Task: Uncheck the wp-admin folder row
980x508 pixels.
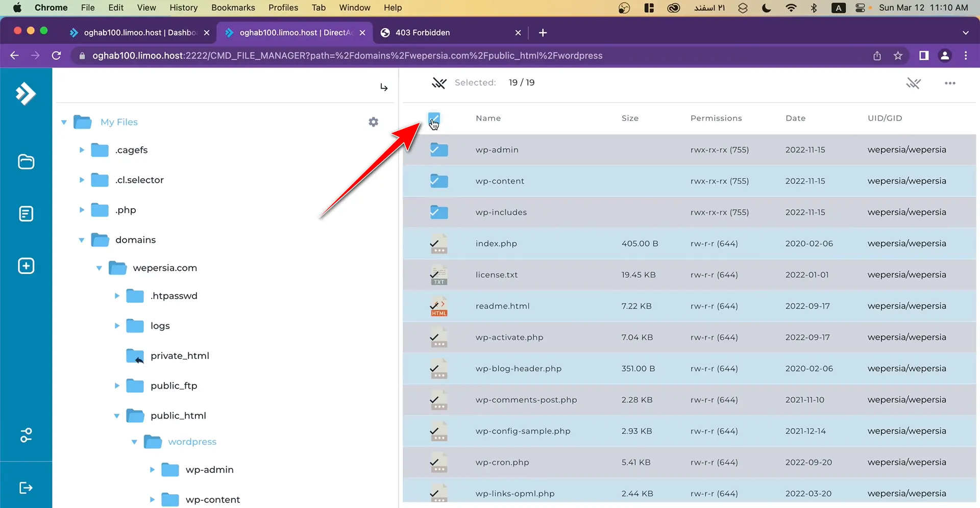Action: pyautogui.click(x=439, y=150)
